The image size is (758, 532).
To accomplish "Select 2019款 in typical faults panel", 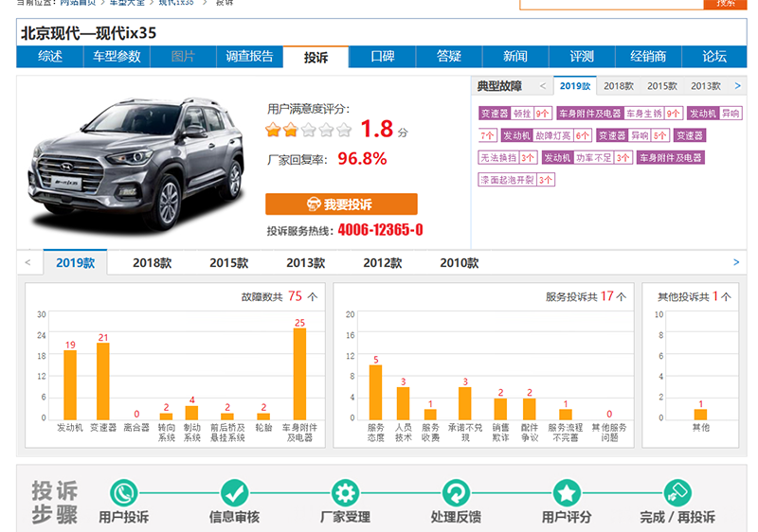I will [x=575, y=86].
